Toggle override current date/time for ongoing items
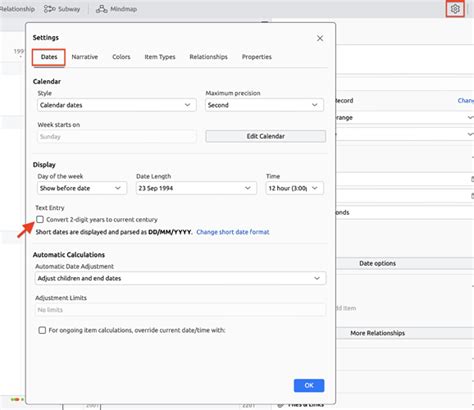 [42, 330]
